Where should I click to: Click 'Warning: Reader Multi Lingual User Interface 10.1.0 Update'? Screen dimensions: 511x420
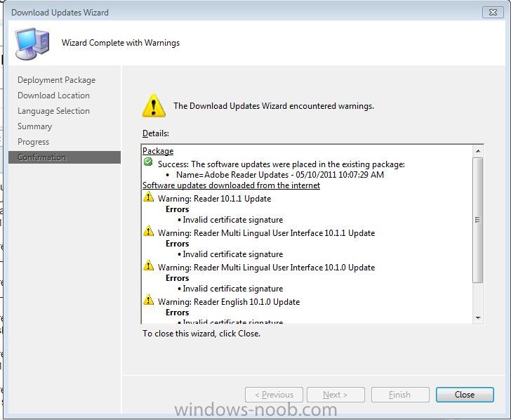point(266,268)
